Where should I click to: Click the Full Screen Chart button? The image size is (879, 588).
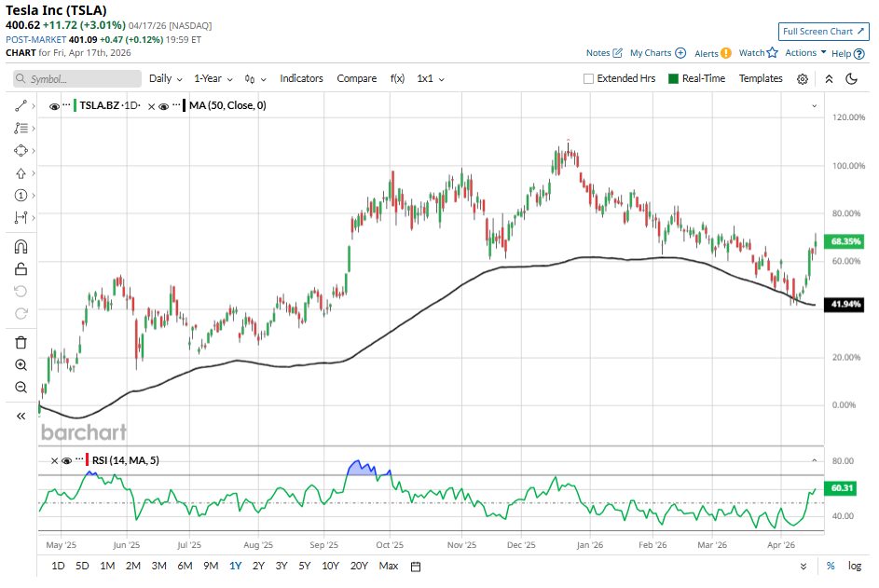(823, 32)
